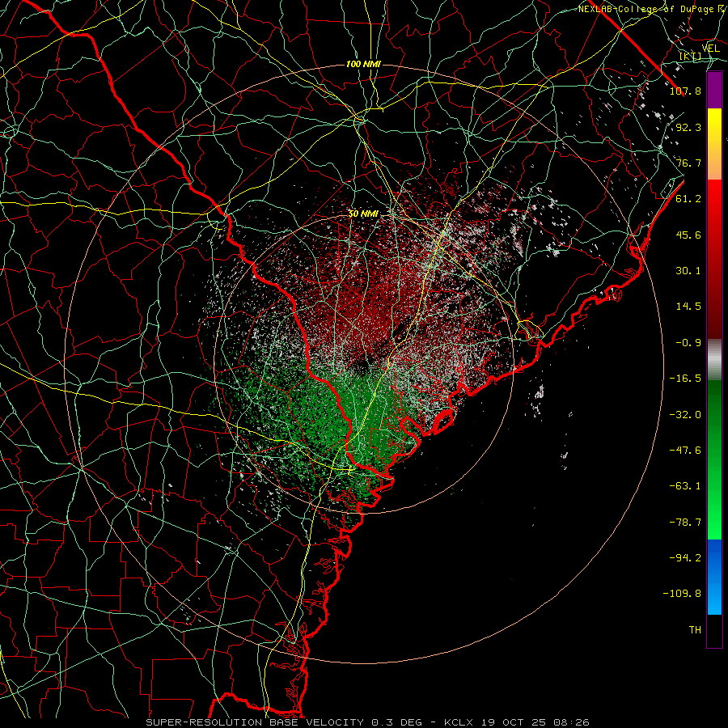Click the -47.6 velocity scale value
Image resolution: width=728 pixels, height=728 pixels.
[x=685, y=451]
